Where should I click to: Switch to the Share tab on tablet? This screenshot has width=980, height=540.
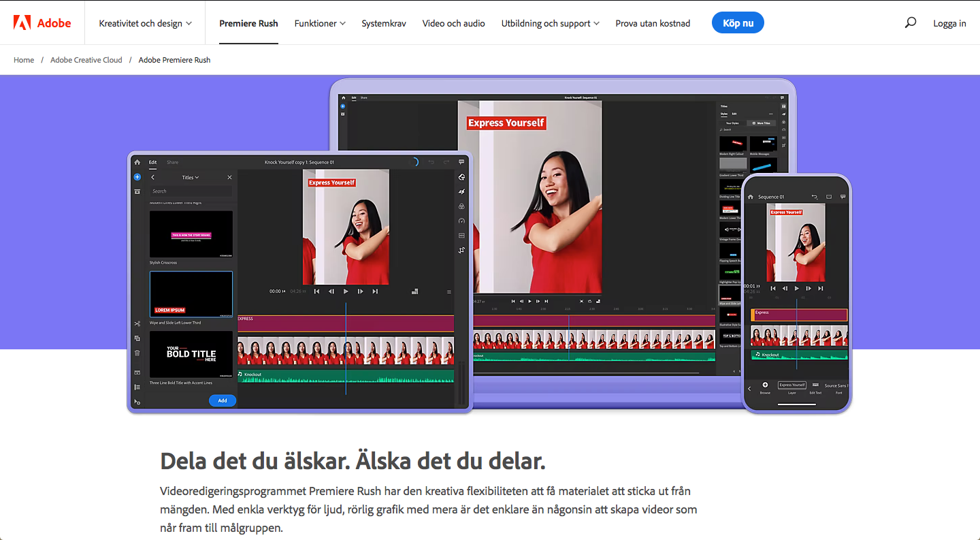click(x=173, y=162)
